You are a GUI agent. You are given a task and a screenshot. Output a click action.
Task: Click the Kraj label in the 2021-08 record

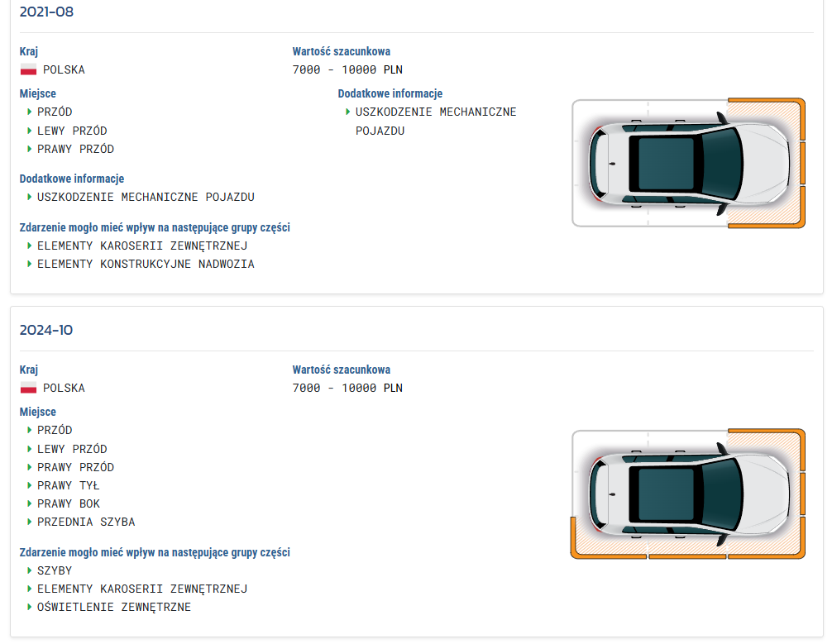(29, 51)
